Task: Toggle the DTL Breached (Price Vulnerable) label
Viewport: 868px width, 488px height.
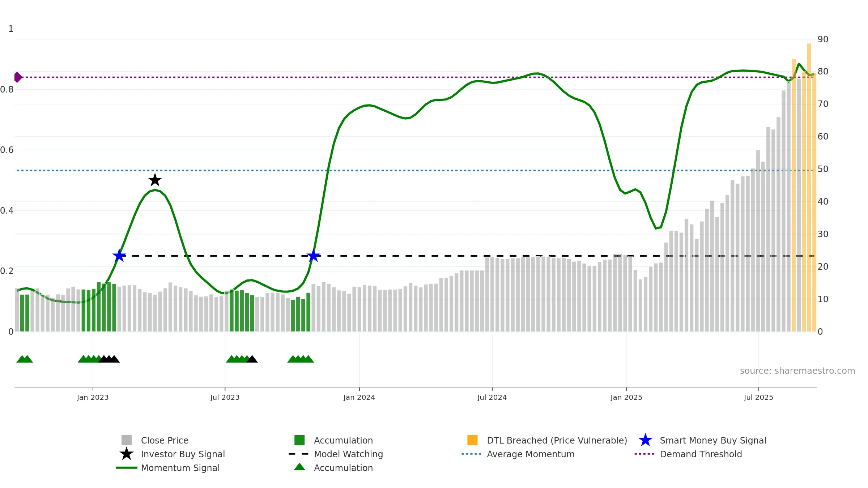Action: [x=557, y=441]
